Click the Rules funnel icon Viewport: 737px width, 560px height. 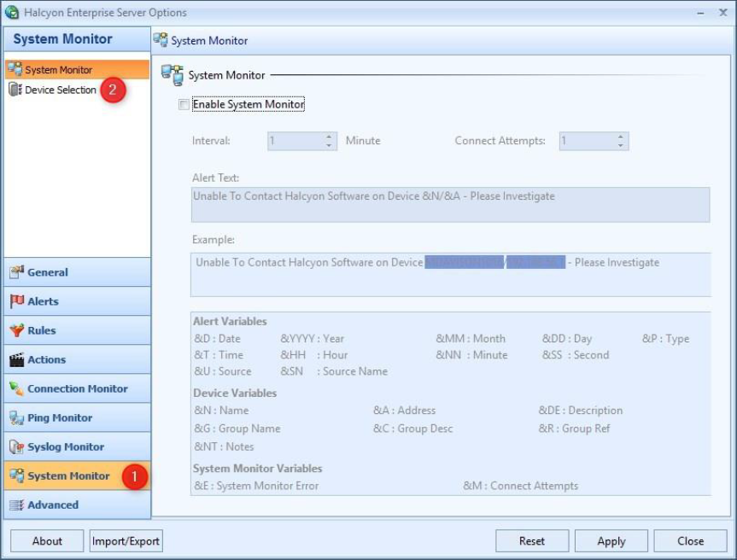click(16, 330)
